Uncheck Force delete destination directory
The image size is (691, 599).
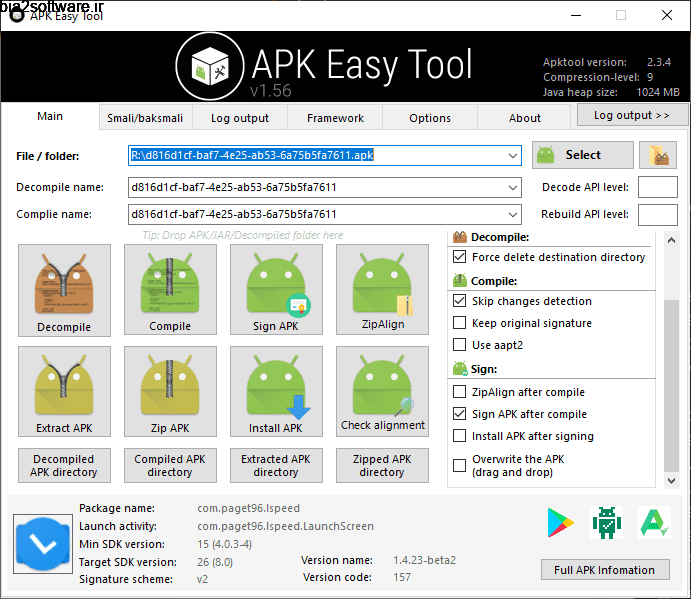click(460, 257)
